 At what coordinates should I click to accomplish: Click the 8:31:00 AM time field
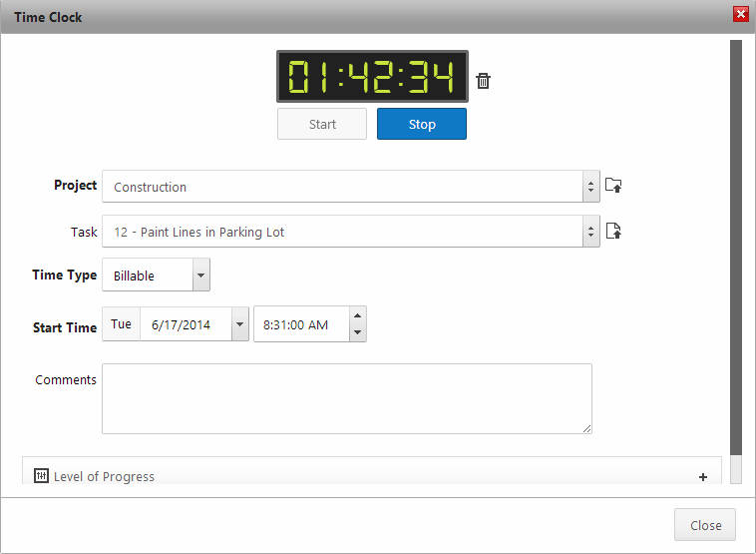click(x=302, y=324)
